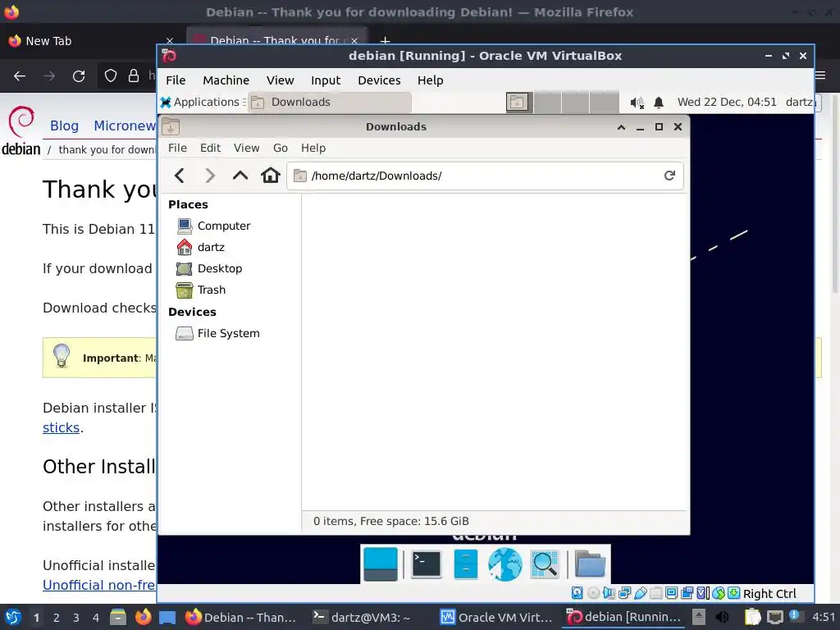Go back in the Downloads file manager
This screenshot has width=840, height=630.
(x=180, y=176)
